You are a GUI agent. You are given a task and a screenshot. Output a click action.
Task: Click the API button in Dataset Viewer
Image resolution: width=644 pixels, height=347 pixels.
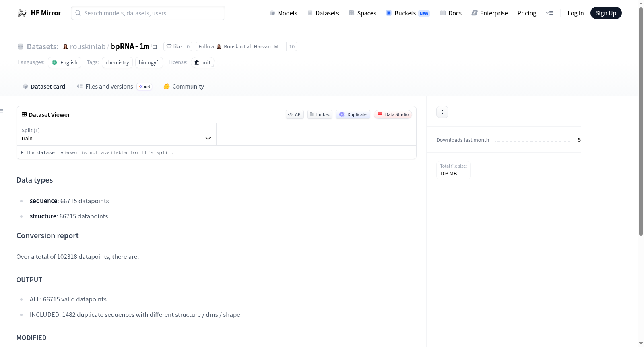(295, 114)
